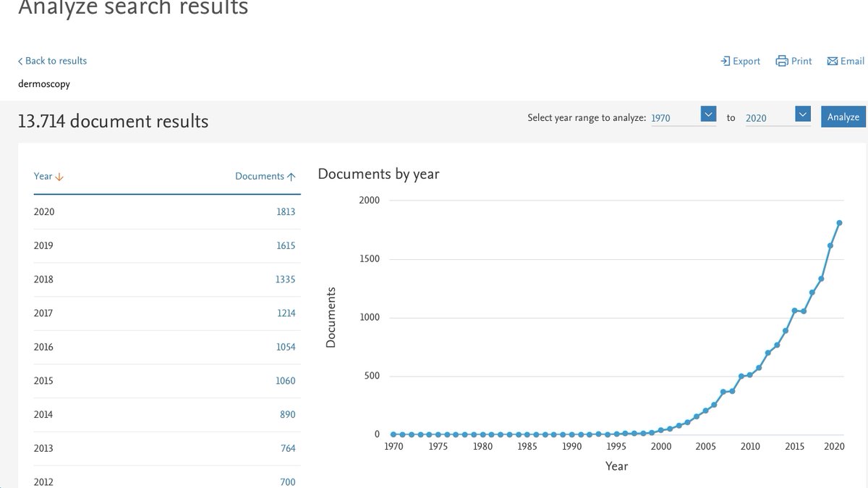Open 1813 documents for year 2020

[285, 212]
